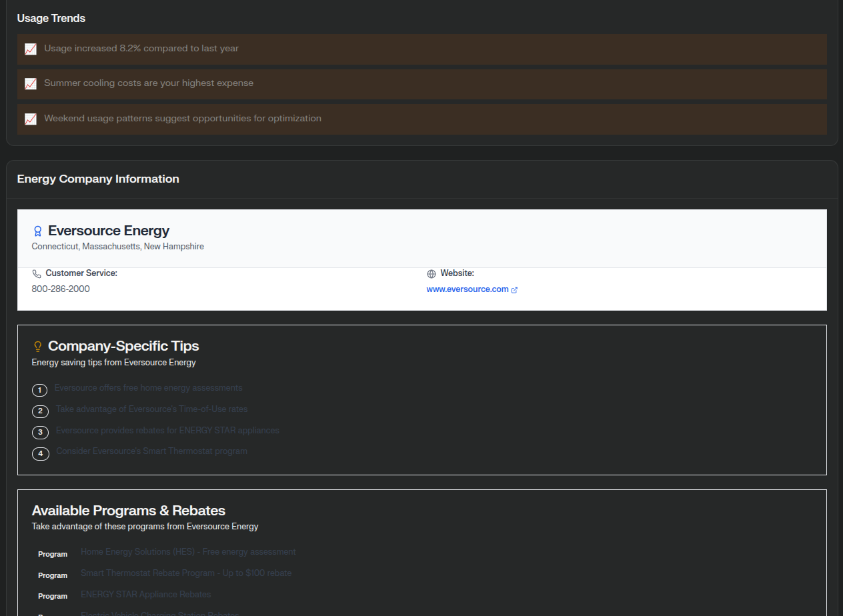Select tip about Eversource's Smart Thermostat program

pyautogui.click(x=151, y=451)
